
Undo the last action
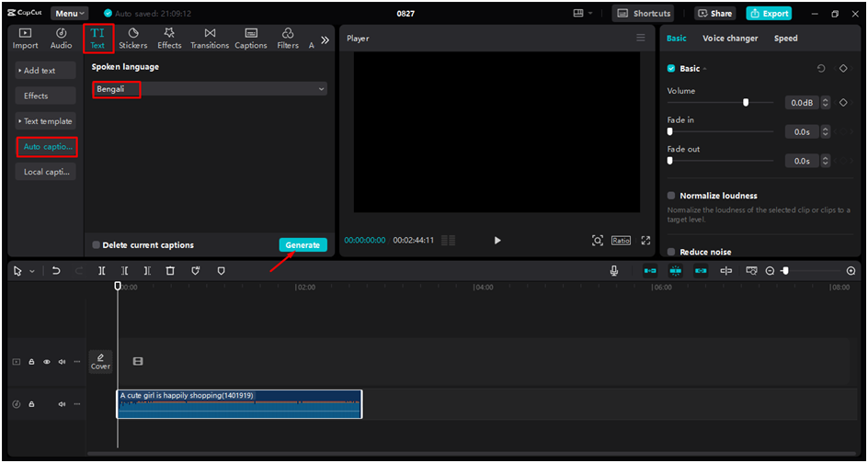(x=56, y=270)
